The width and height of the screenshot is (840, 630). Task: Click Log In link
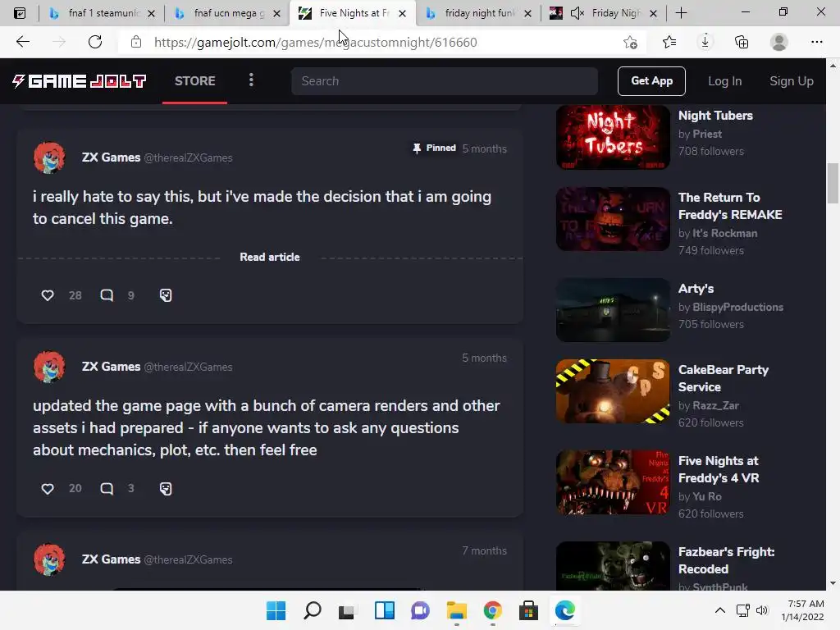(725, 81)
